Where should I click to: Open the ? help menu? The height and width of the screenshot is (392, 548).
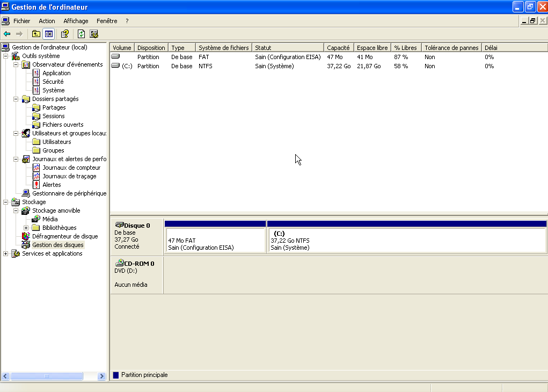click(x=127, y=21)
